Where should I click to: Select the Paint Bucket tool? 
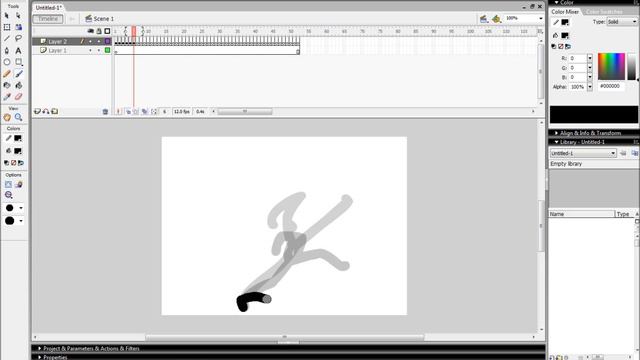pos(18,85)
